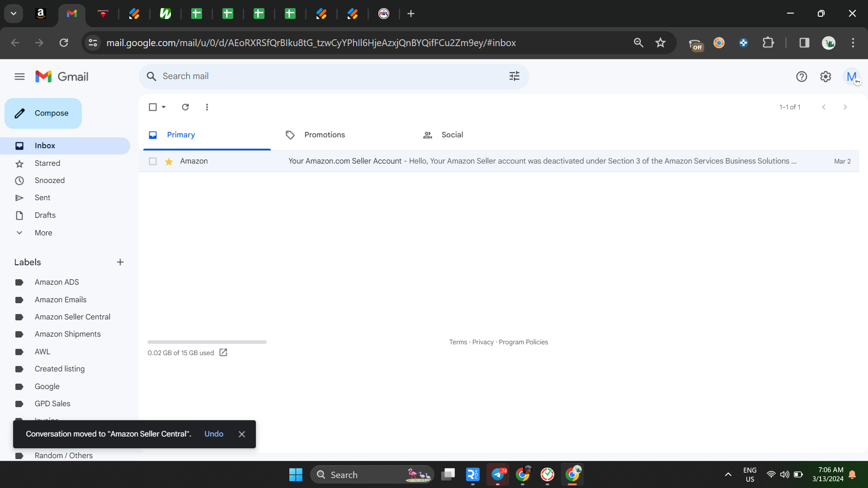Image resolution: width=868 pixels, height=488 pixels.
Task: Open the Windows notification bell
Action: click(852, 475)
